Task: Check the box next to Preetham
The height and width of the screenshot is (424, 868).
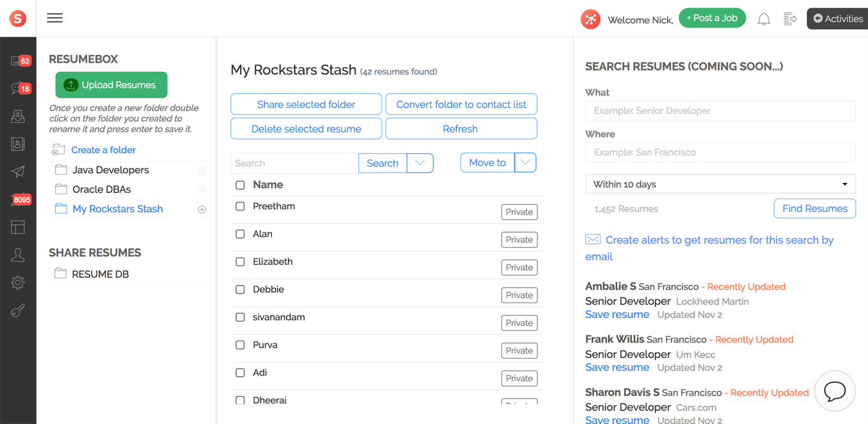Action: (240, 206)
